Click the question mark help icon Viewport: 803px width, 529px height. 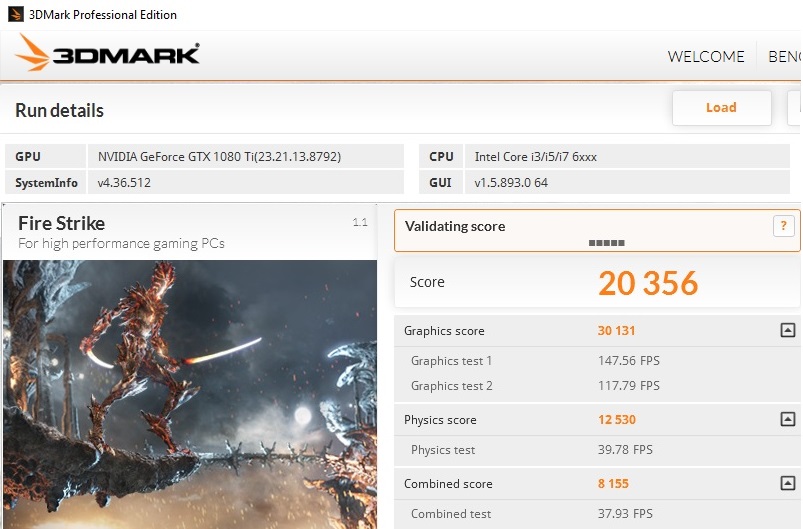784,226
